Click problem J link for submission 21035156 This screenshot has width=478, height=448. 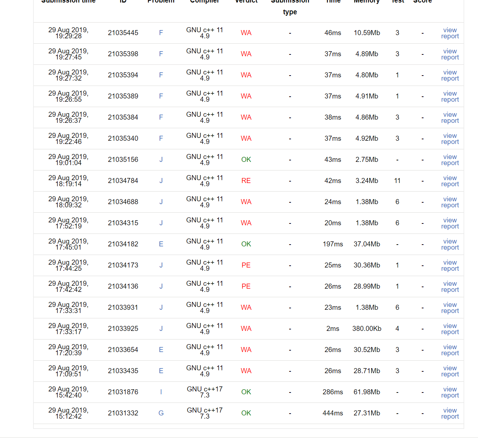[x=161, y=160]
